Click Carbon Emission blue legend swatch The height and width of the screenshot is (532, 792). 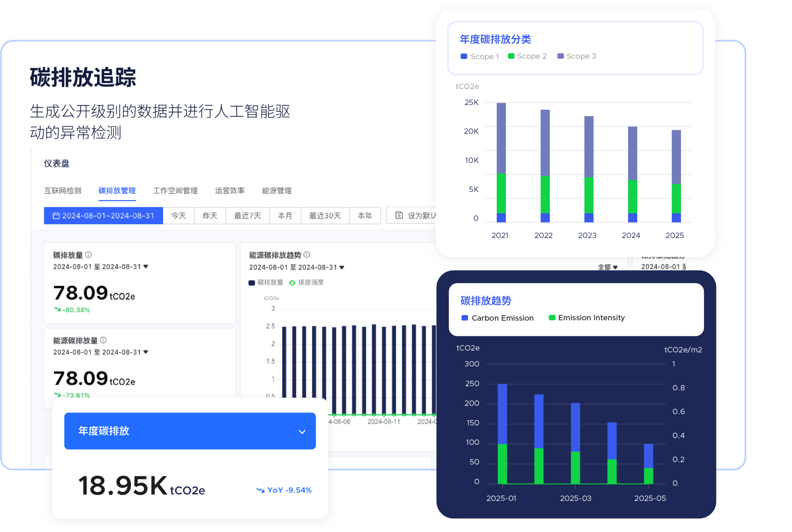(465, 318)
